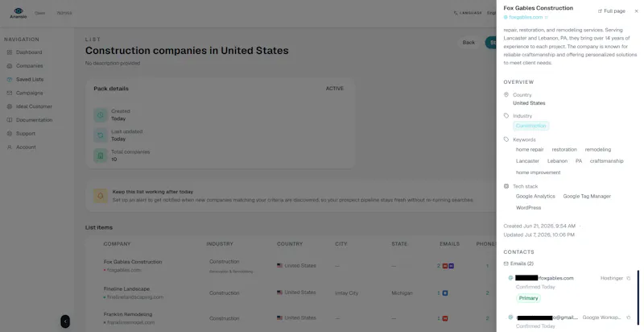Click the CITY column header
This screenshot has height=332, width=644.
click(341, 244)
